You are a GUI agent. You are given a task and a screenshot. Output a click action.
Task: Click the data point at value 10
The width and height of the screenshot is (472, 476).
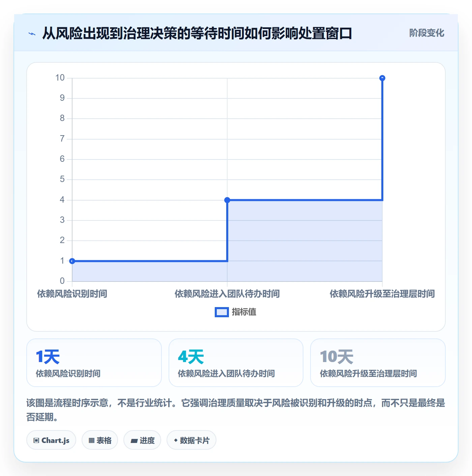point(382,78)
